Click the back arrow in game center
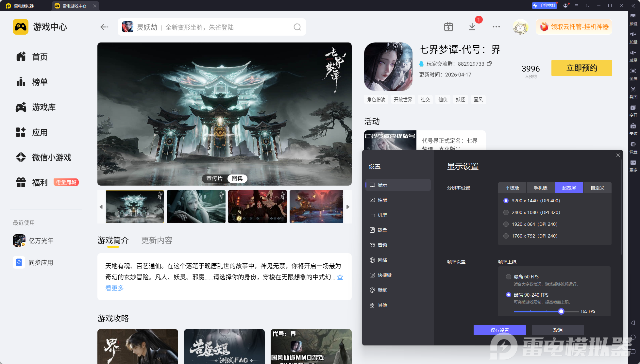The width and height of the screenshot is (640, 364). pos(104,27)
